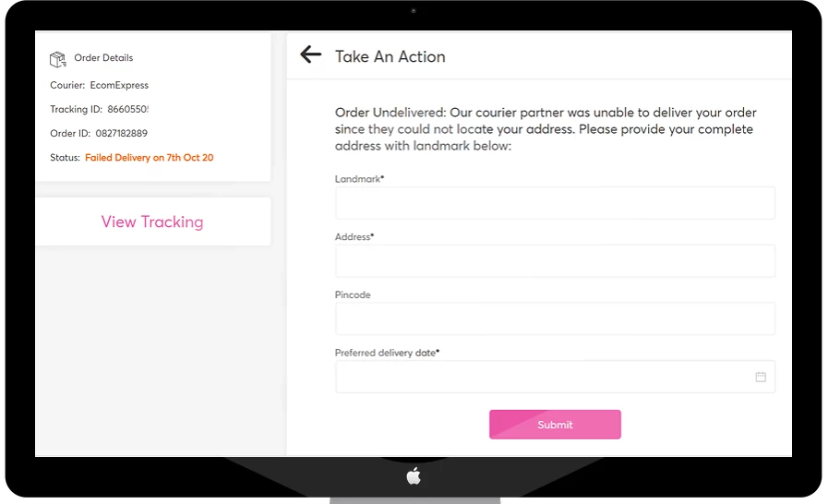
Task: Click the Landmark field label
Action: [359, 179]
